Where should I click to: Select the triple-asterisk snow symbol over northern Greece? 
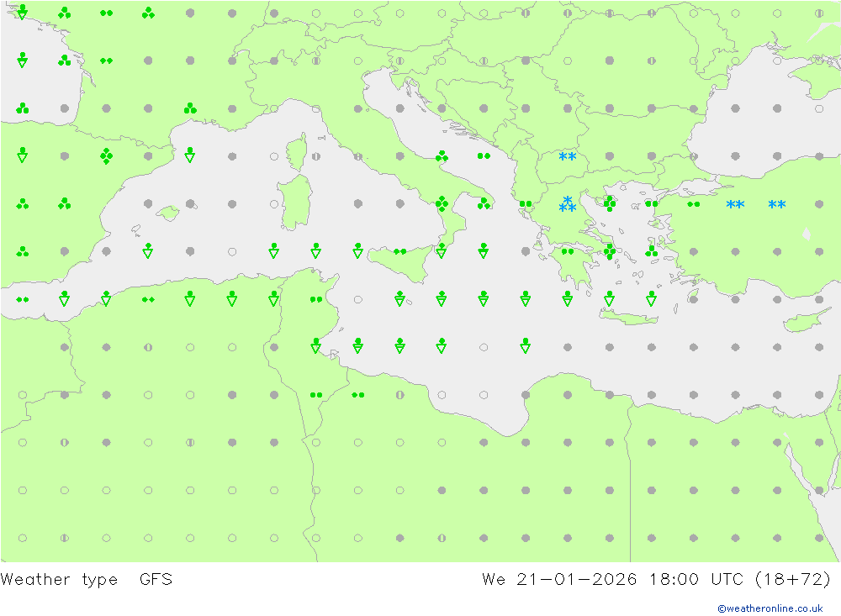(x=568, y=203)
